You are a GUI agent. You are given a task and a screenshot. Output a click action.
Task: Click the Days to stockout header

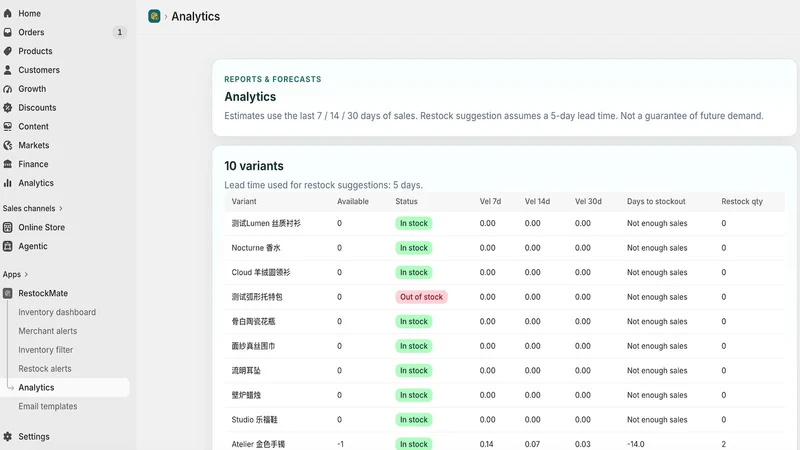click(x=656, y=202)
